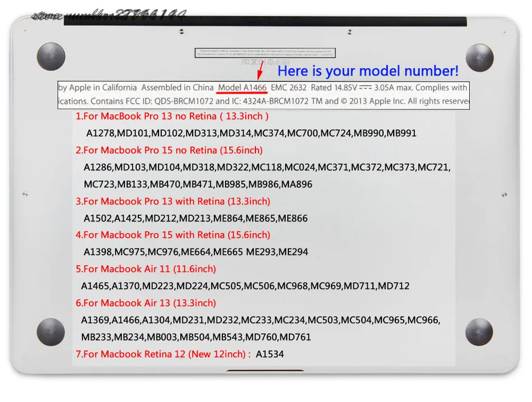Click the '4.For Macbook Pro 15 with Retina' heading
The image size is (532, 402).
(x=172, y=235)
